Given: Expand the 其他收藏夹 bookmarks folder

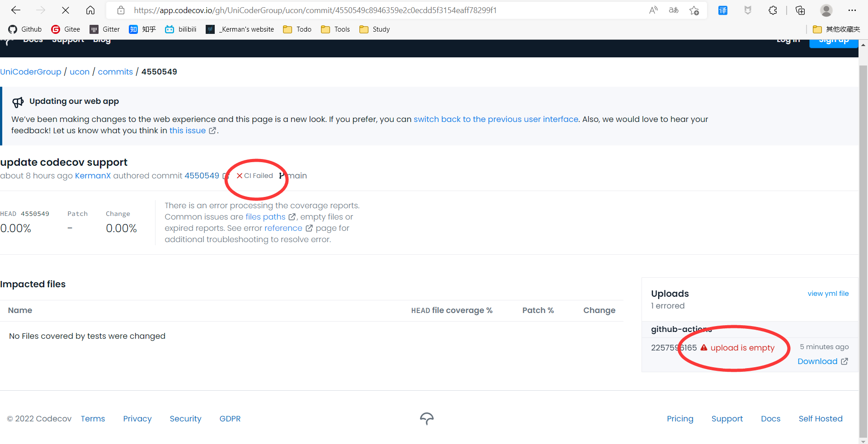Looking at the screenshot, I should (x=836, y=29).
